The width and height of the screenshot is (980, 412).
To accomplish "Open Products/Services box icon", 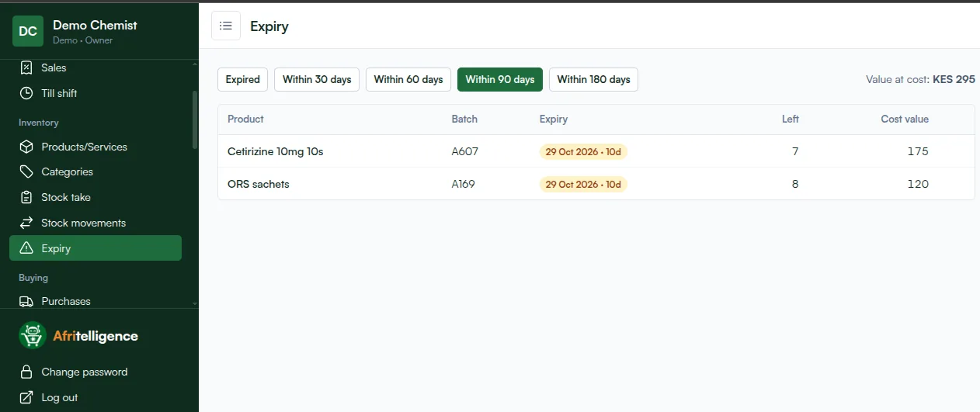I will [x=26, y=147].
